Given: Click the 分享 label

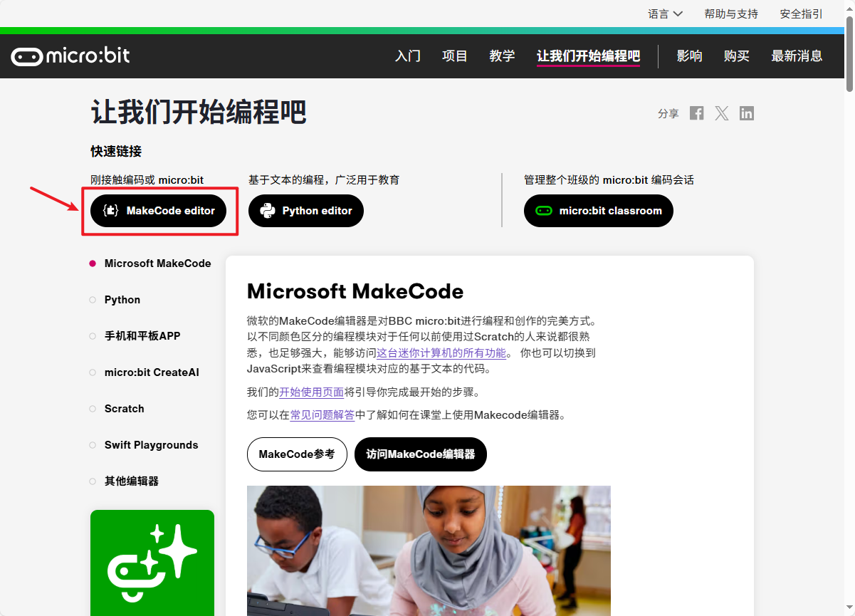Looking at the screenshot, I should tap(668, 114).
